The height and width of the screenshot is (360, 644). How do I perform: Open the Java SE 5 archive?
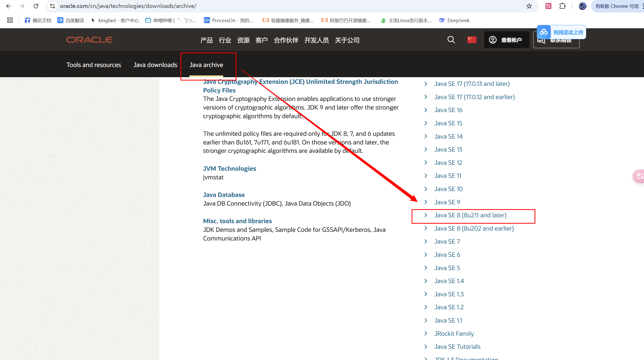pyautogui.click(x=447, y=268)
